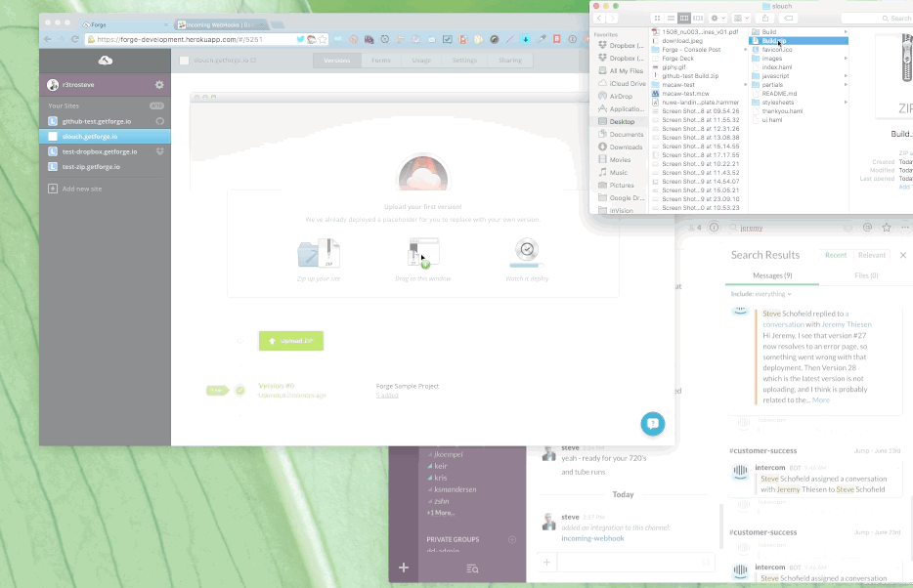Image resolution: width=913 pixels, height=588 pixels.
Task: Expand the javascript folder arrow in Finder
Action: click(x=846, y=75)
